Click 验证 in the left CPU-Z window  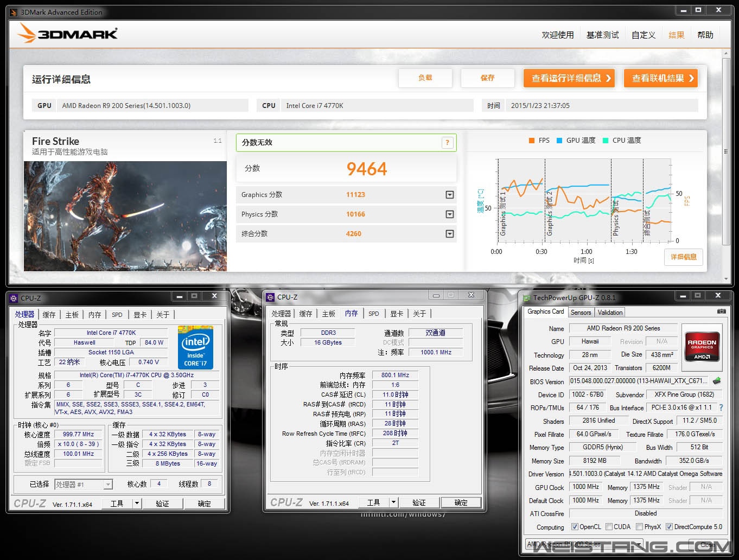(x=162, y=504)
